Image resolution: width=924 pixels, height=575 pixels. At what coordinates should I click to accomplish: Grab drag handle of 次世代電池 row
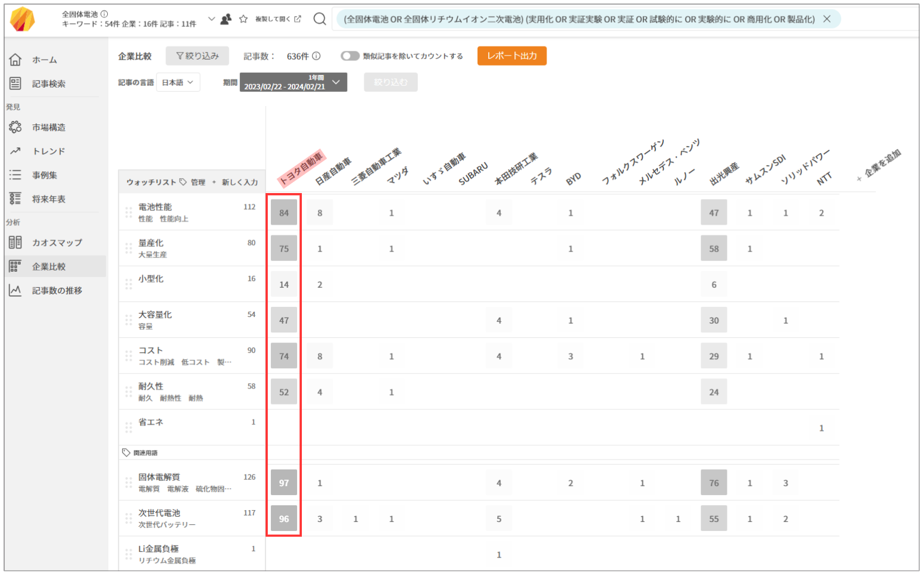tap(129, 518)
